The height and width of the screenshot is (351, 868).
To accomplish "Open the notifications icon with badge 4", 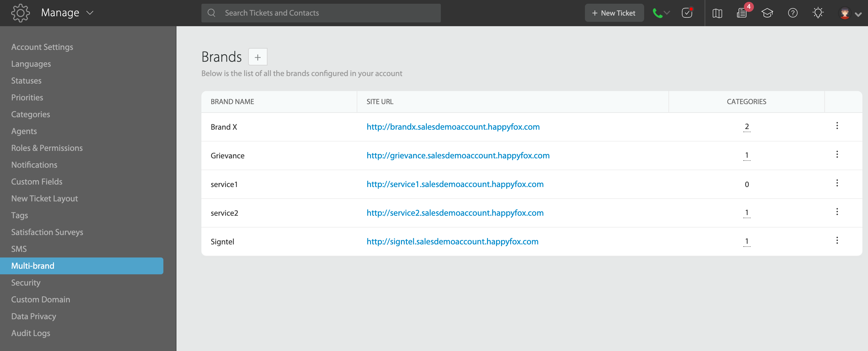I will [742, 12].
